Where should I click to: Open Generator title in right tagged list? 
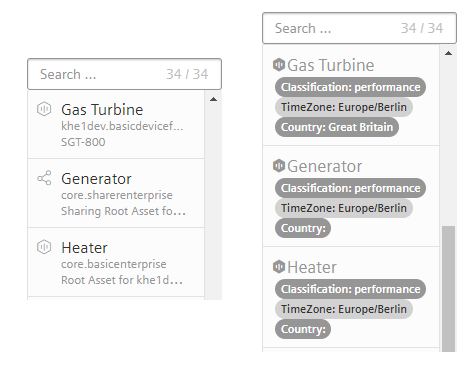(324, 166)
